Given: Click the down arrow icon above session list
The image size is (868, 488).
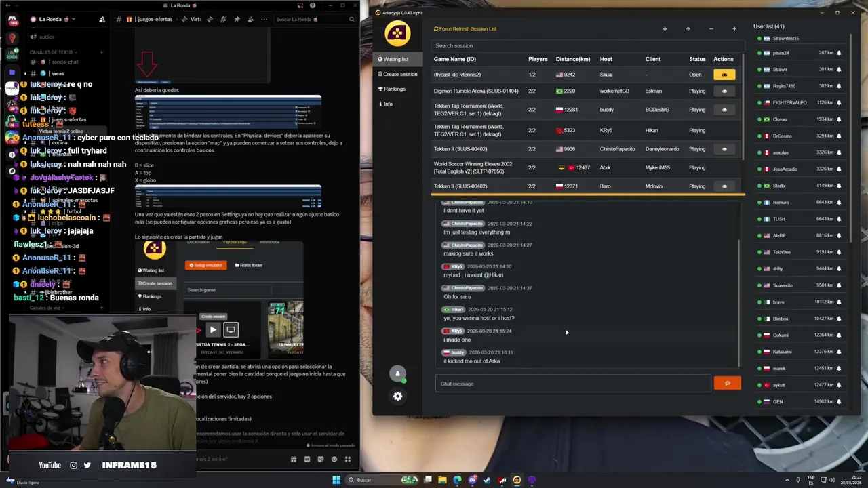Looking at the screenshot, I should (x=665, y=28).
